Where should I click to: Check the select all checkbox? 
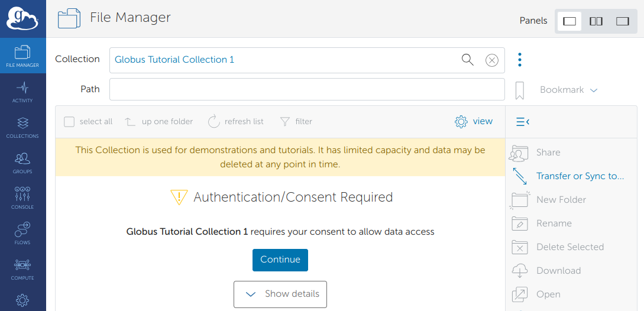(69, 122)
